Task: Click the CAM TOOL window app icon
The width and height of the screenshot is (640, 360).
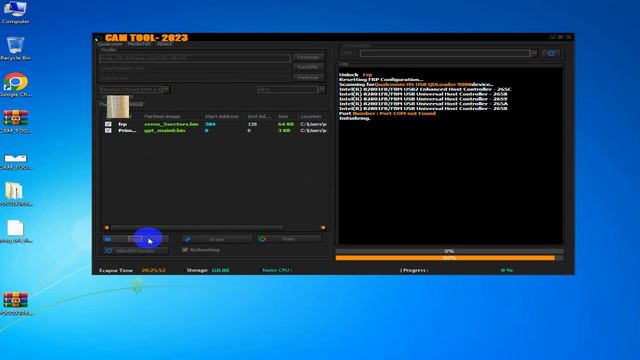Action: pyautogui.click(x=98, y=39)
